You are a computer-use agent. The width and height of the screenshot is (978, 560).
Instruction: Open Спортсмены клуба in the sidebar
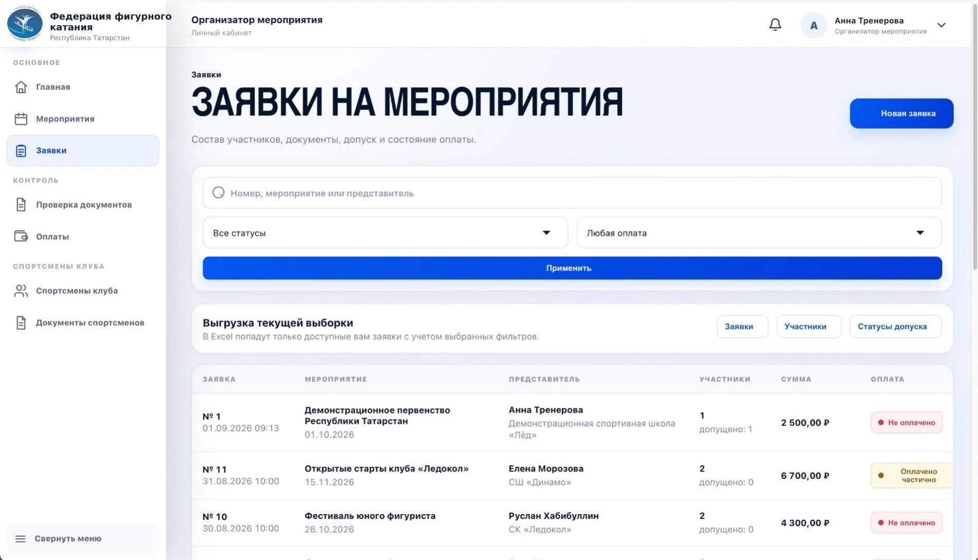83,291
